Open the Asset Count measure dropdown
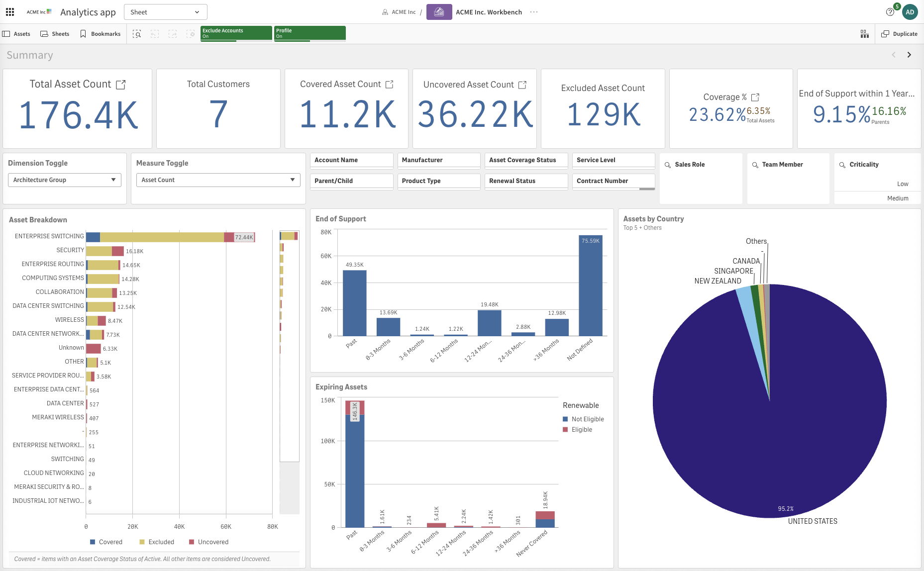This screenshot has width=924, height=571. (x=218, y=180)
